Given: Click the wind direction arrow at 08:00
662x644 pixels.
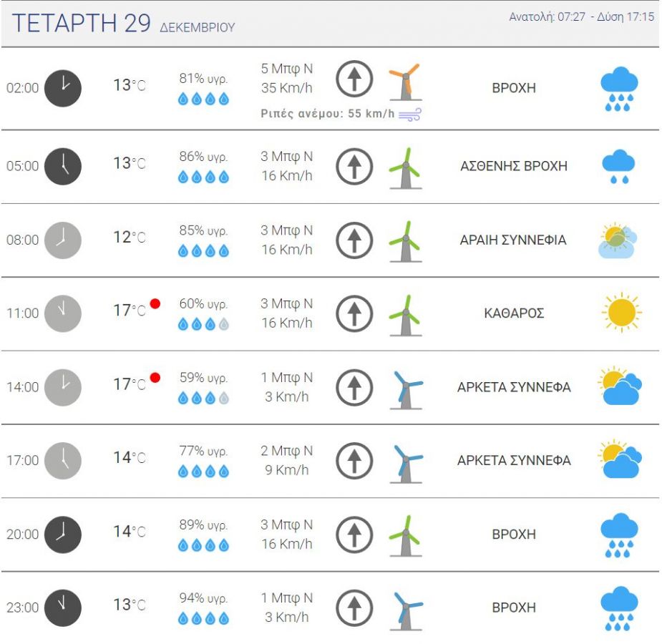Looking at the screenshot, I should click(354, 240).
